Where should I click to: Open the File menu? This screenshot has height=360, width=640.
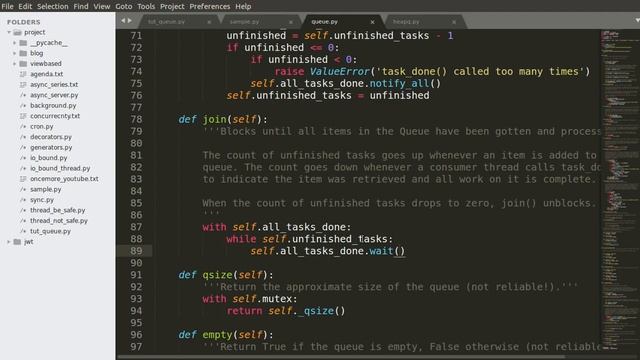(x=7, y=6)
